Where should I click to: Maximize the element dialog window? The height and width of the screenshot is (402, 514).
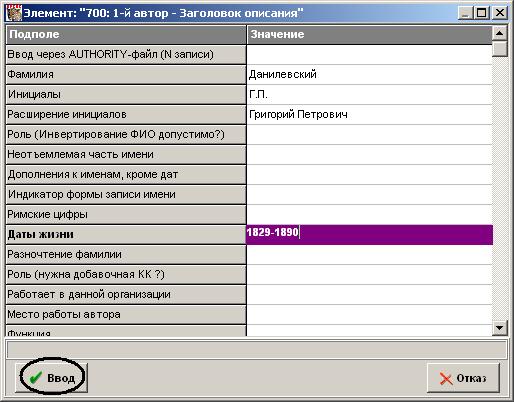pyautogui.click(x=482, y=13)
